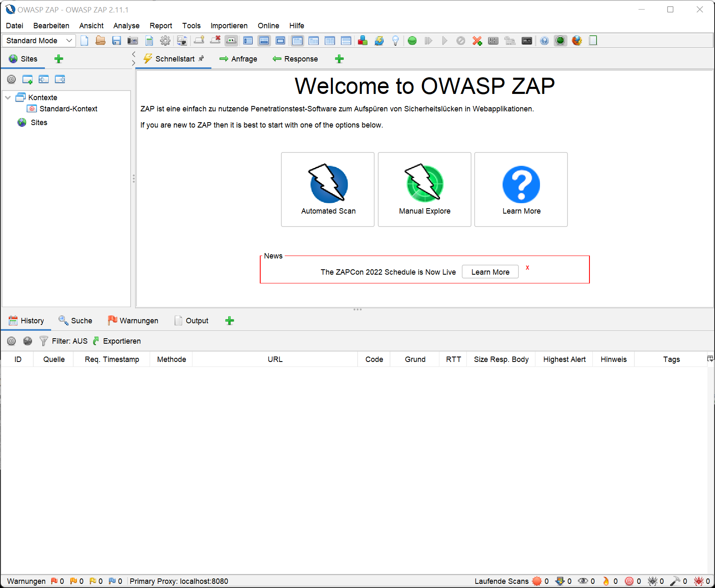
Task: Click Learn More in the News box
Action: tap(490, 272)
